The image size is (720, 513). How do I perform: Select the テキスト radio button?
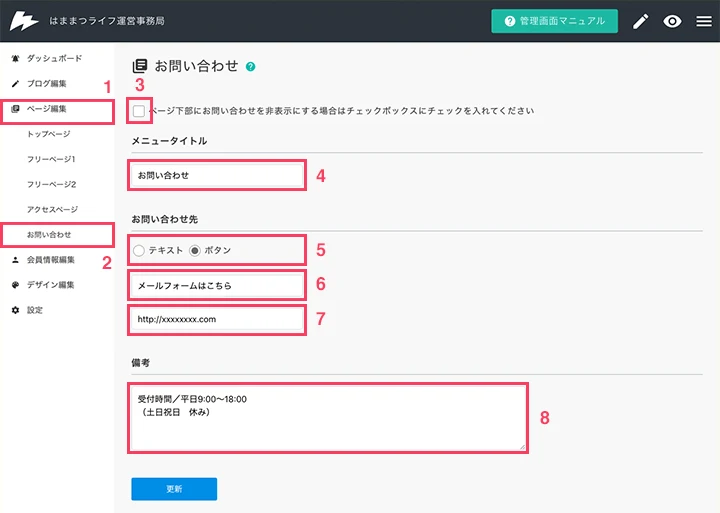139,250
